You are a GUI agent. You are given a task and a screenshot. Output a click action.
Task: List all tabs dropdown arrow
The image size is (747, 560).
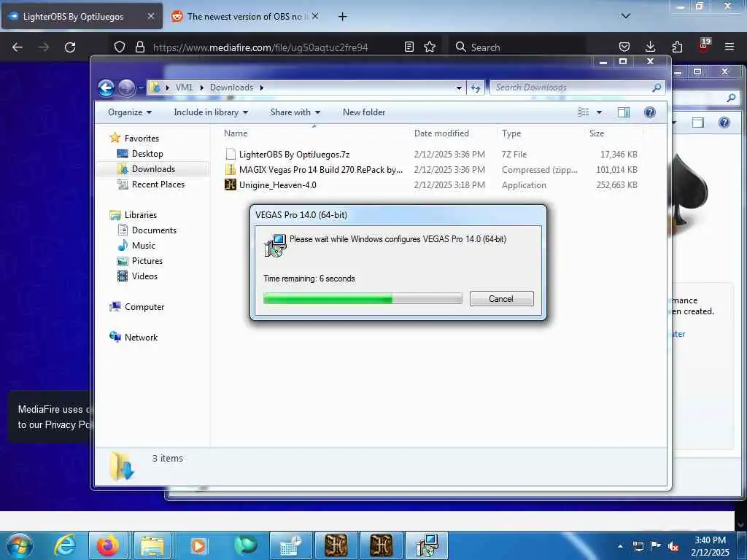(x=625, y=16)
